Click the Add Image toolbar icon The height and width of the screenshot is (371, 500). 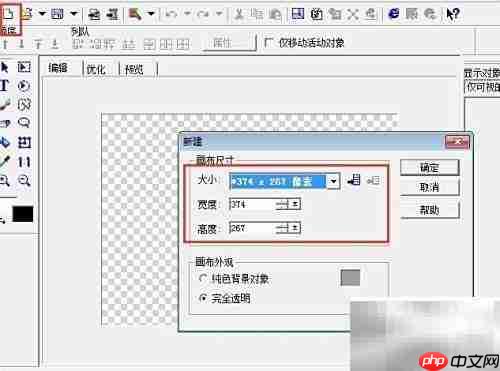coord(95,14)
